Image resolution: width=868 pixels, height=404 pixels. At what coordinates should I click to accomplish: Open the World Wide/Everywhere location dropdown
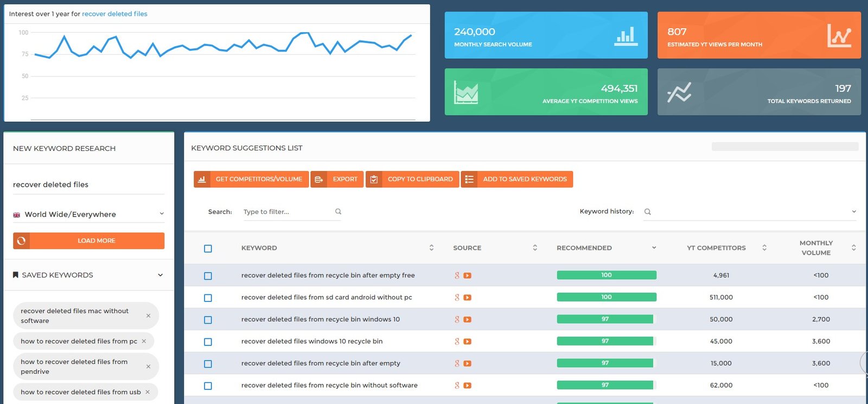click(x=88, y=214)
